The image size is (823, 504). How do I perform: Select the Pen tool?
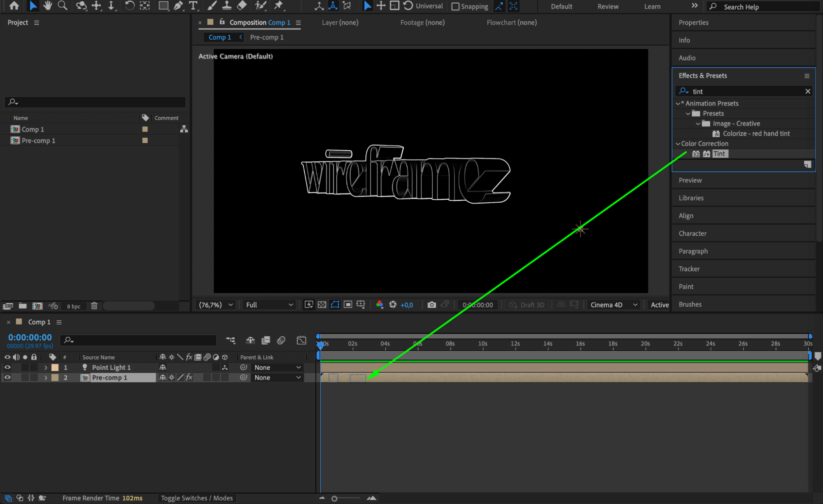click(178, 6)
